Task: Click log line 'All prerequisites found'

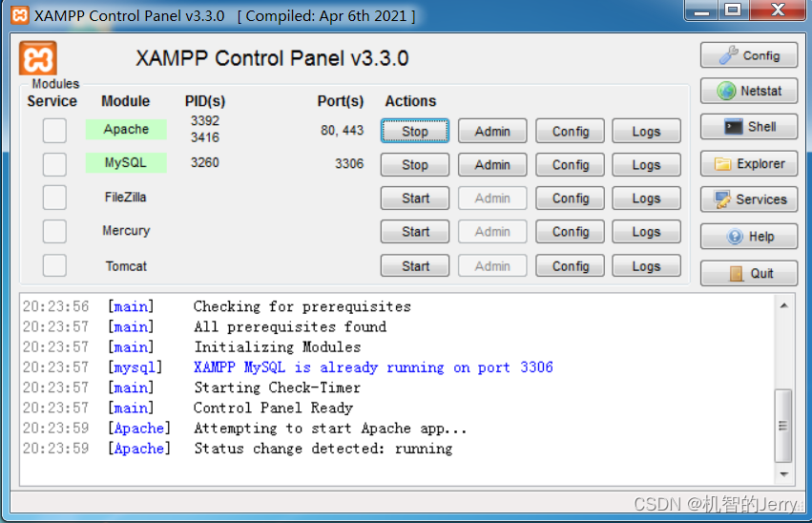Action: pyautogui.click(x=290, y=326)
